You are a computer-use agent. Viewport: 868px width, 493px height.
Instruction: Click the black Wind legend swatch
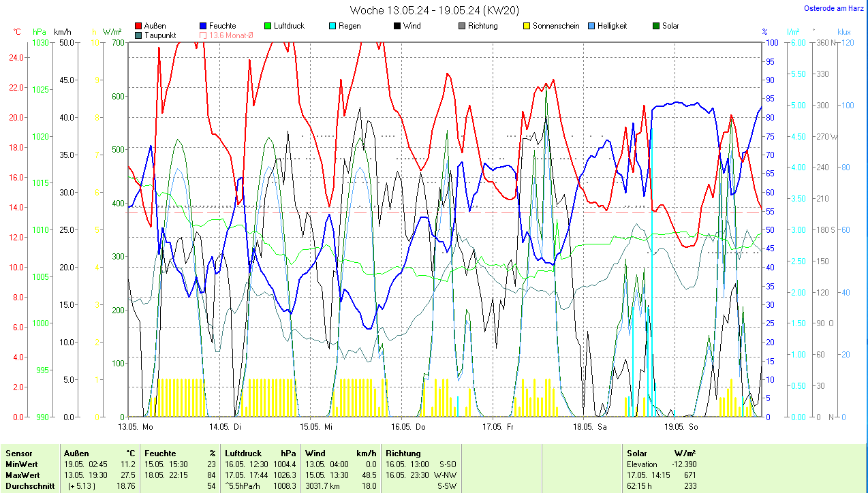point(397,26)
